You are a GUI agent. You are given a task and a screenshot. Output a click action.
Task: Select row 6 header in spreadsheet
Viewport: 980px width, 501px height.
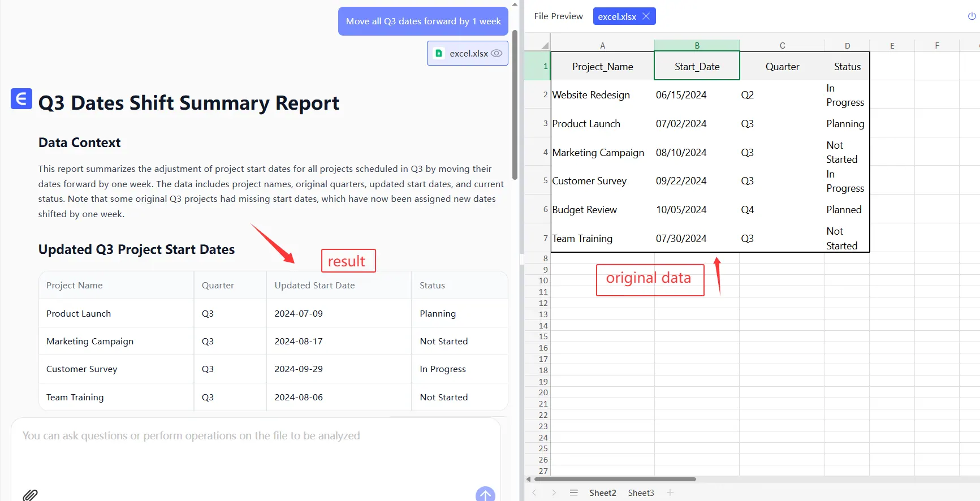[x=545, y=209]
